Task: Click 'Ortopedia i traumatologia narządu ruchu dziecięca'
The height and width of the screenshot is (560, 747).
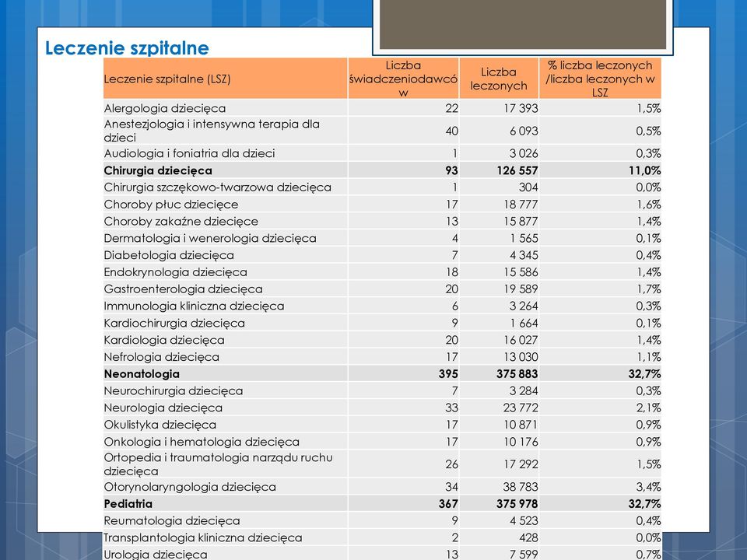Action: 218,464
